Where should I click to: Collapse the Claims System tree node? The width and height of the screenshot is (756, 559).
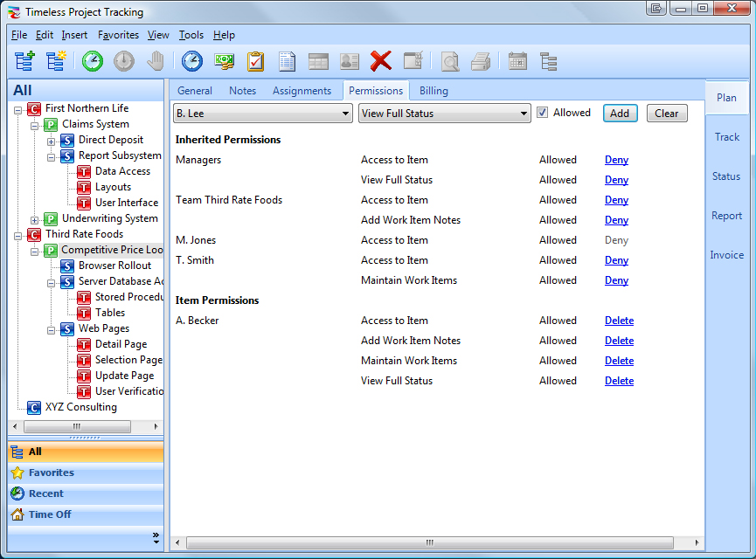tap(35, 124)
